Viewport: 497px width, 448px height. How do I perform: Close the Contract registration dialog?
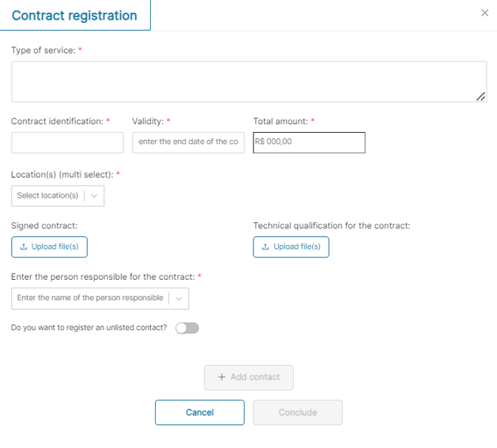(485, 13)
